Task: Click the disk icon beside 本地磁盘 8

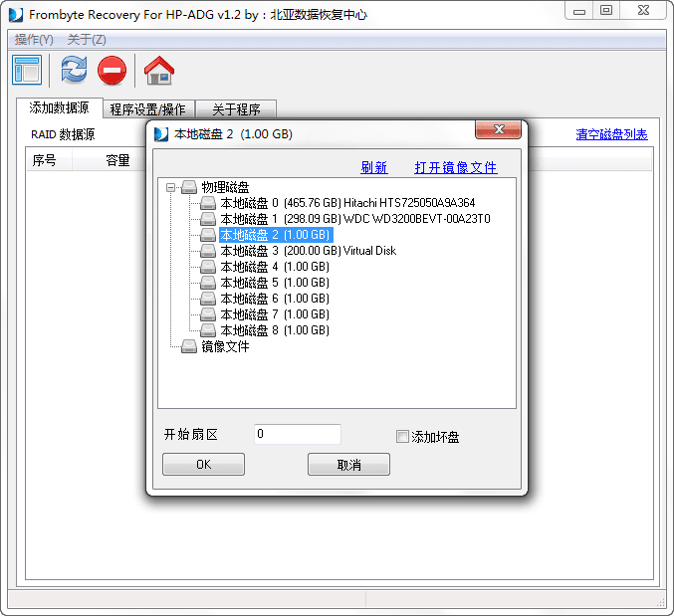Action: (208, 330)
